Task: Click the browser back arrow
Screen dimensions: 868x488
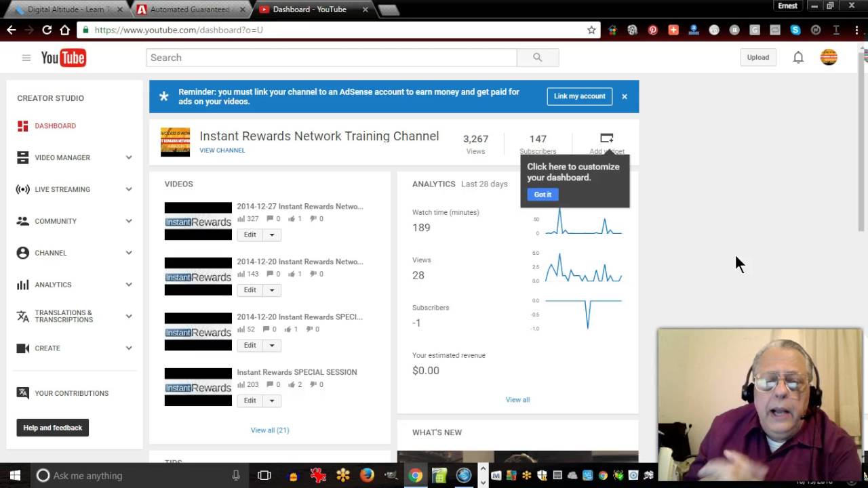Action: click(12, 30)
